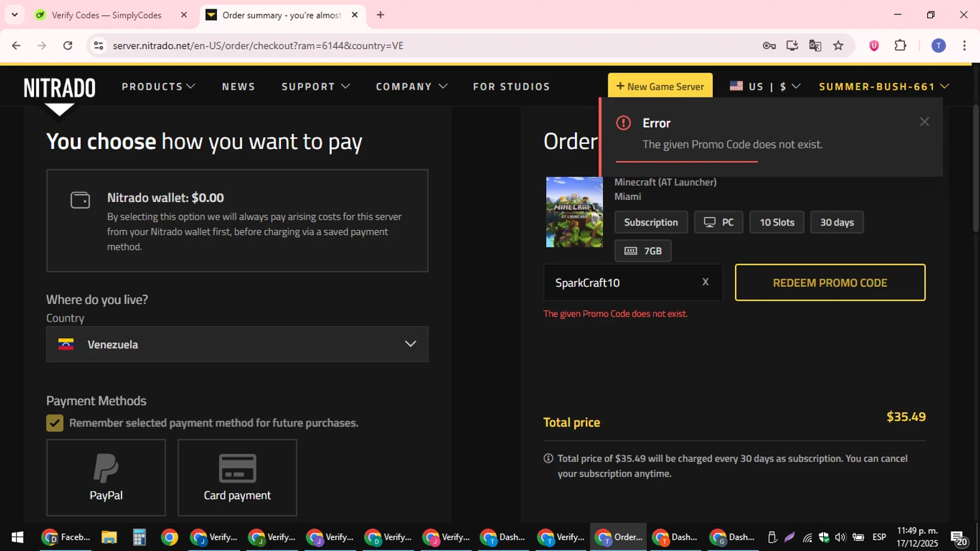Screen dimensions: 980x551
Task: Click REDEEM PROMO CODE button
Action: point(830,282)
